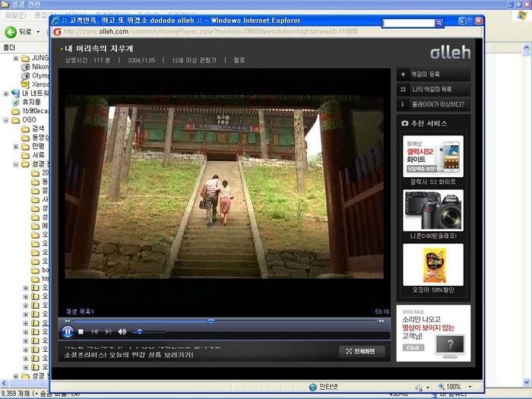The height and width of the screenshot is (399, 532).
Task: Select the 1b9f0eca folder in tree
Action: 30,111
